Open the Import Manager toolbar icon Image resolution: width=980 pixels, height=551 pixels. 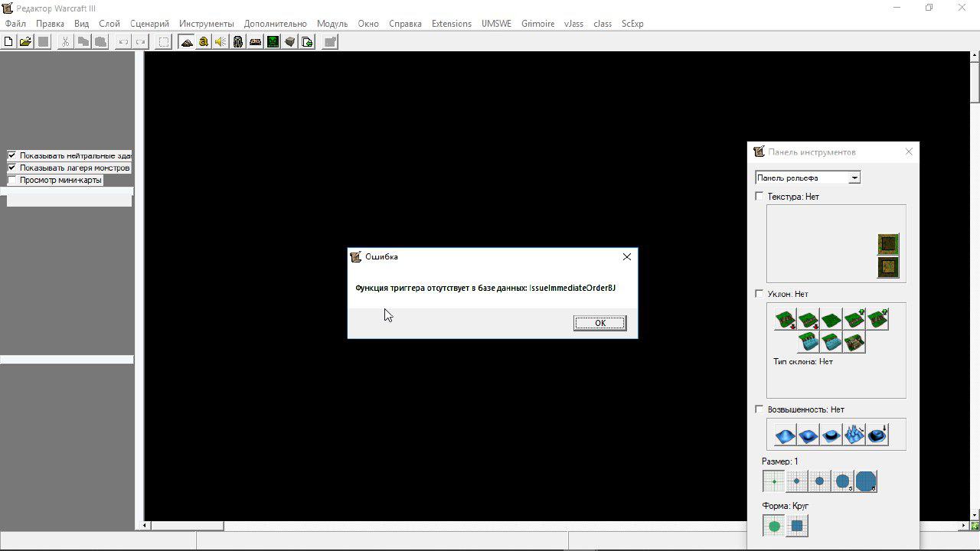(308, 42)
